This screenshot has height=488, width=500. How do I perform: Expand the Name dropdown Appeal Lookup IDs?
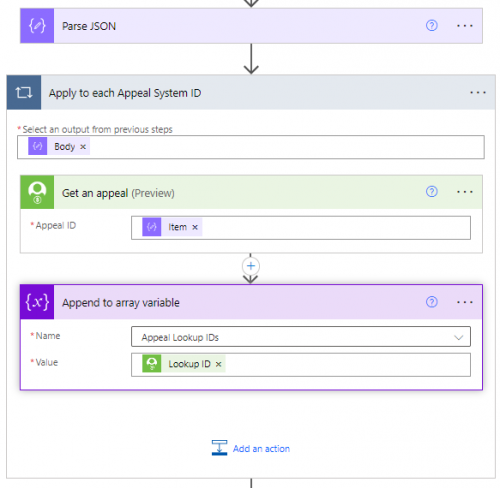301,337
